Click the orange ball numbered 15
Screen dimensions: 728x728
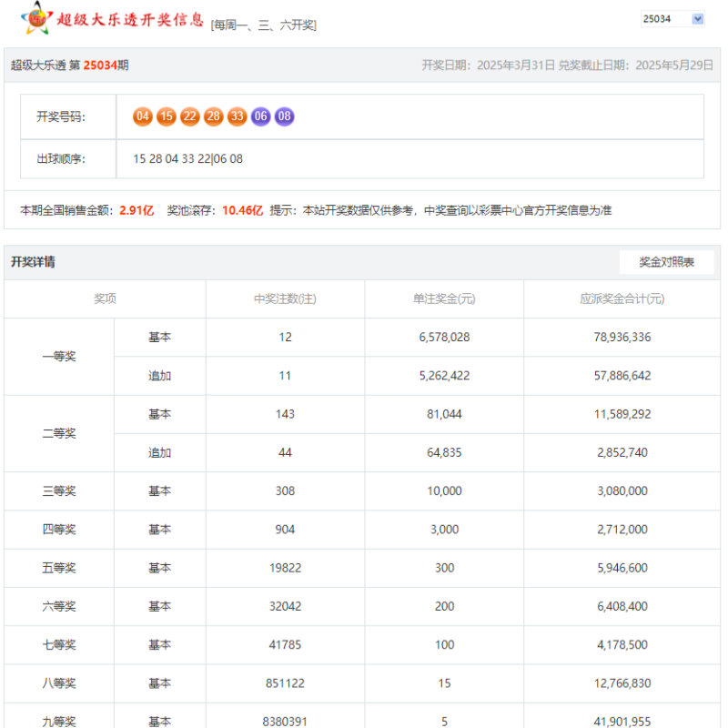pos(167,116)
